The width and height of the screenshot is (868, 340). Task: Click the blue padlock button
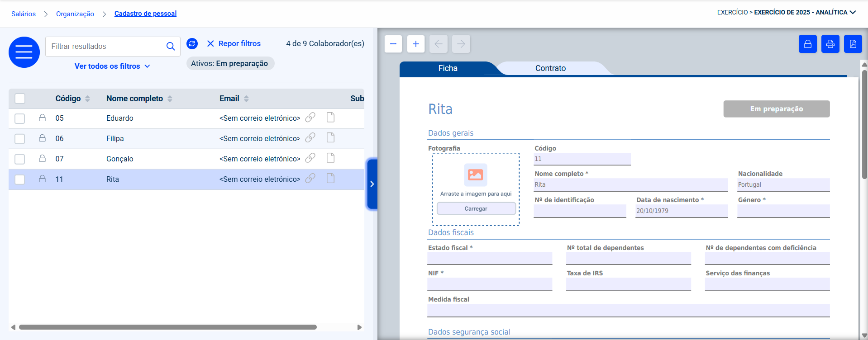pyautogui.click(x=808, y=44)
